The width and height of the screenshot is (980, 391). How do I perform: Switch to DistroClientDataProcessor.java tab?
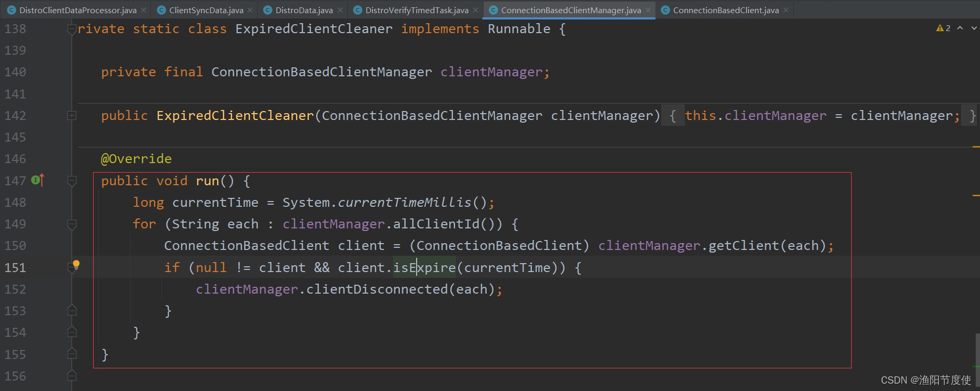point(78,10)
